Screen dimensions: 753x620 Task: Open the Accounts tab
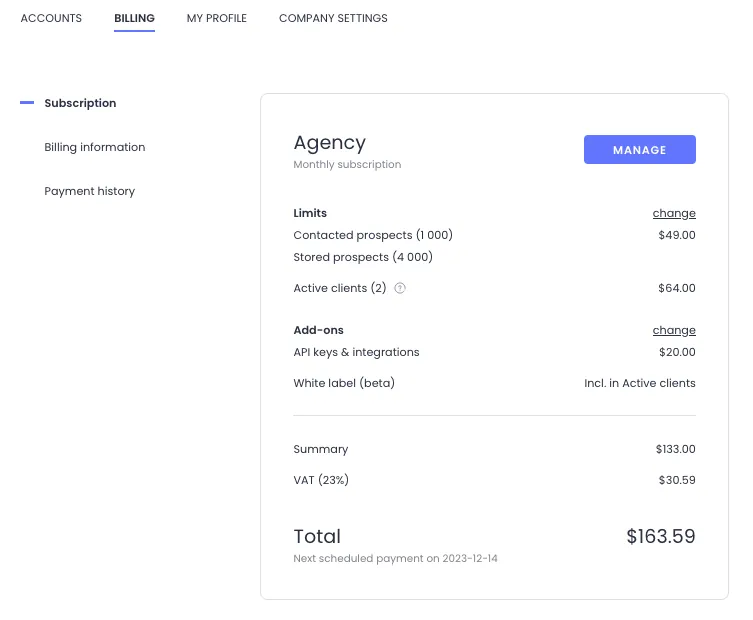[x=51, y=18]
